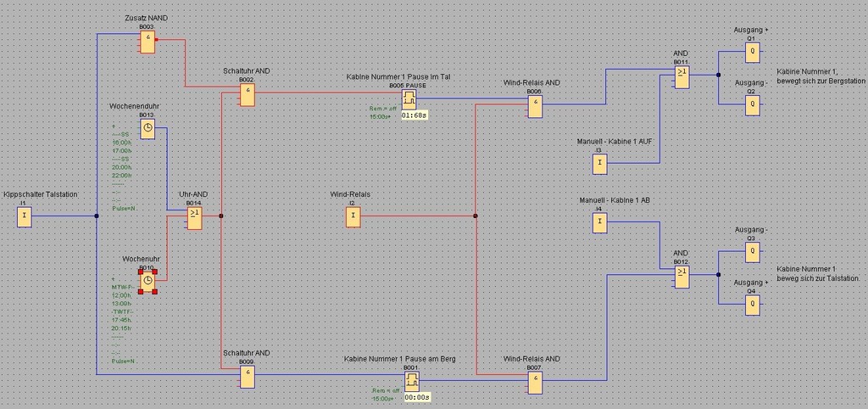Click the Pause im Tal timer B005

tap(409, 99)
